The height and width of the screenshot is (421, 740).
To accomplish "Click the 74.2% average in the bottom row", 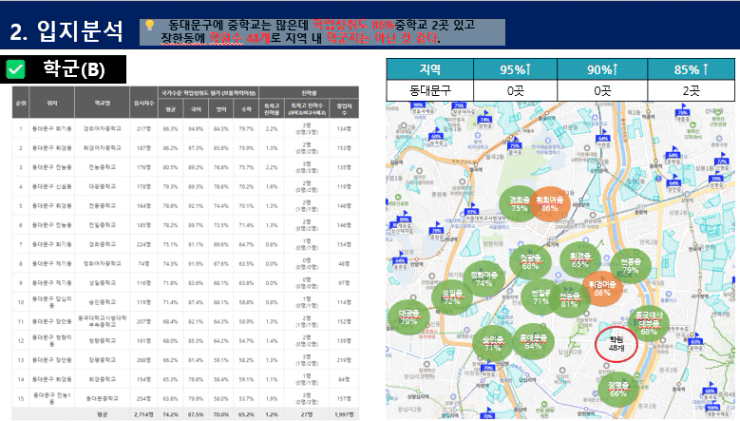I will [170, 414].
